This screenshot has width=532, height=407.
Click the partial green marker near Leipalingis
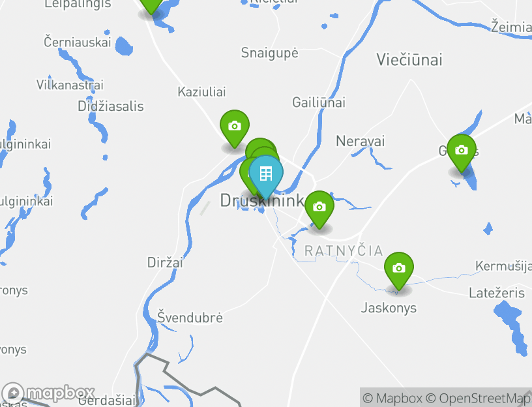click(151, 5)
